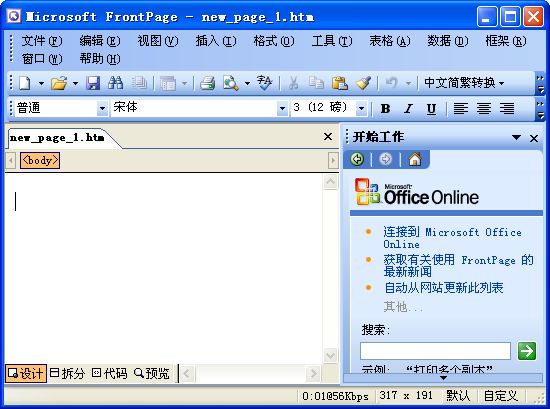Click the Print icon in toolbar
This screenshot has width=550, height=409.
tap(207, 83)
